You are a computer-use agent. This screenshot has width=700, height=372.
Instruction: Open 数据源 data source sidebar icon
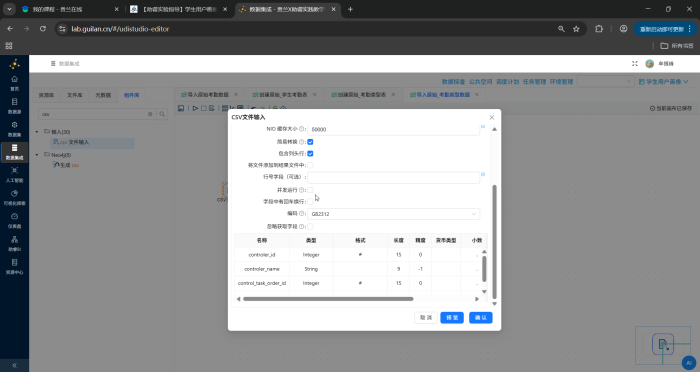click(x=14, y=105)
